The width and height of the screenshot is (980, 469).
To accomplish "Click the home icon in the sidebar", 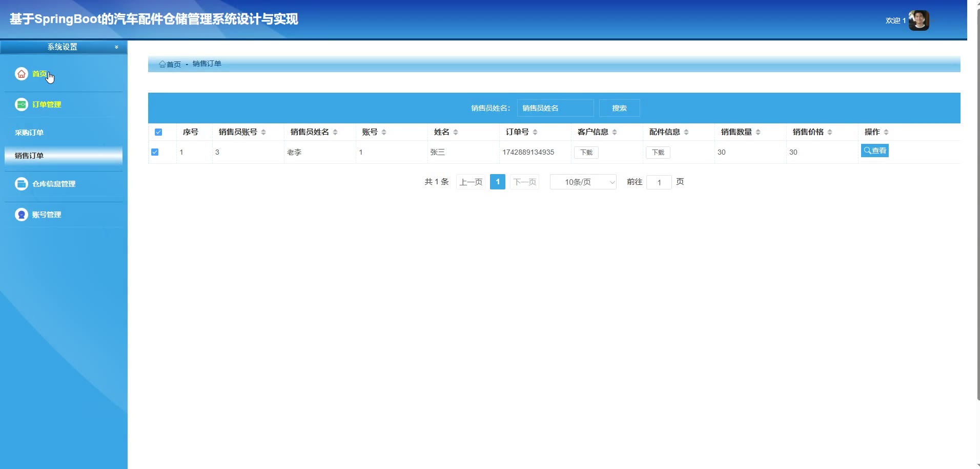I will click(x=22, y=74).
